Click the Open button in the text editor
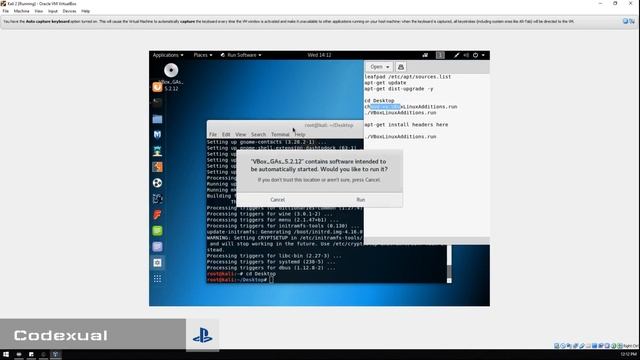 tap(380, 67)
